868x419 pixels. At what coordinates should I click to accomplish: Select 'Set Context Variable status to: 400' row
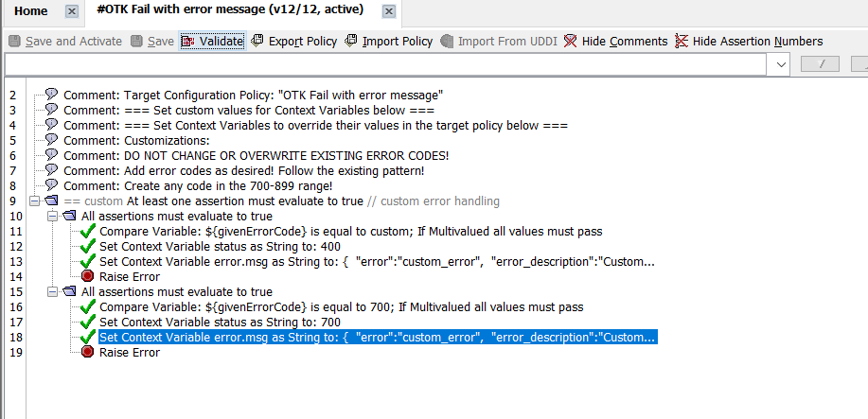[220, 246]
